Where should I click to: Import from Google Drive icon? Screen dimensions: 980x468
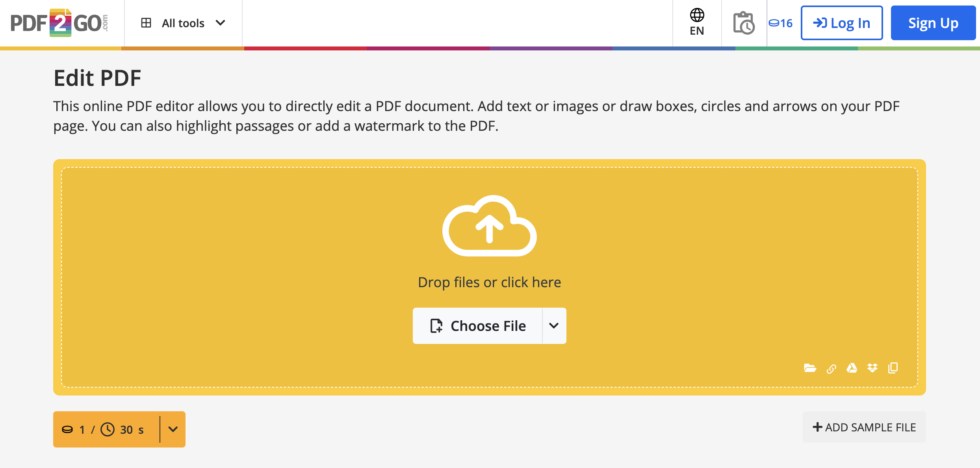[852, 368]
